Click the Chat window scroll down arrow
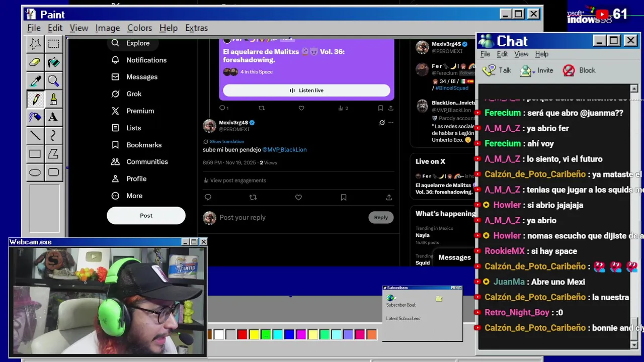The image size is (644, 362). tap(634, 344)
